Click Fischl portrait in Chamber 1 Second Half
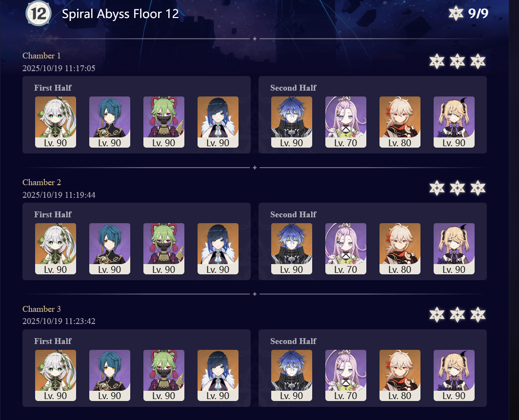Viewport: 519px width, 420px height. tap(454, 122)
